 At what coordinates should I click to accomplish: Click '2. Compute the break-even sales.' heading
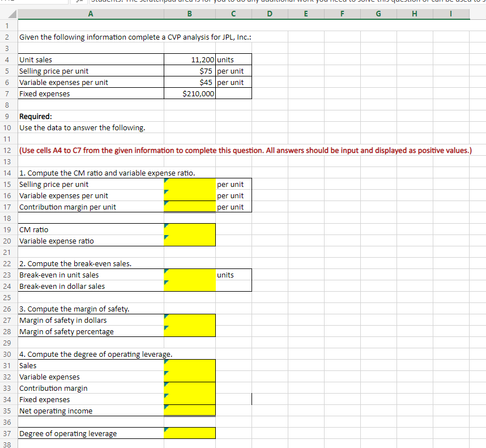pyautogui.click(x=75, y=264)
